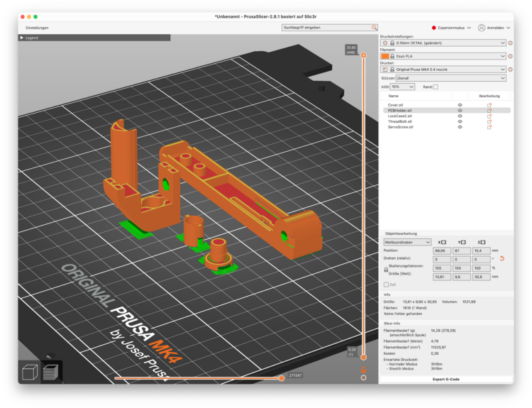Image resolution: width=532 pixels, height=408 pixels.
Task: Open the Expertenmodus mode menu
Action: (450, 28)
